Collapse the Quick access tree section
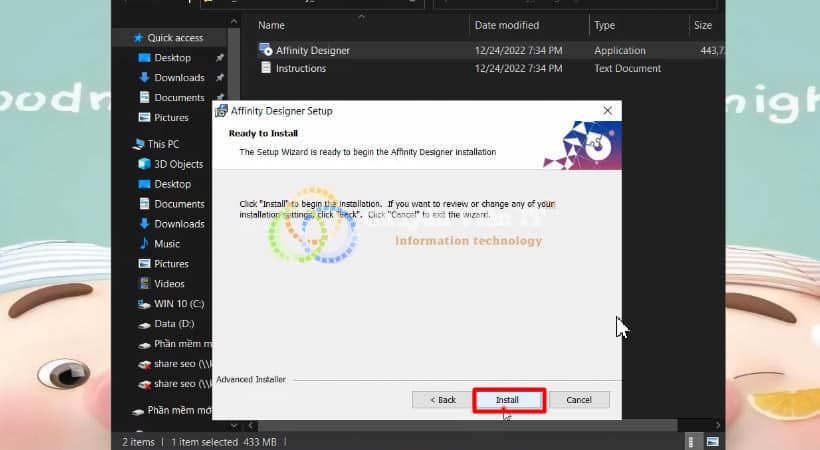This screenshot has height=450, width=820. pos(125,38)
